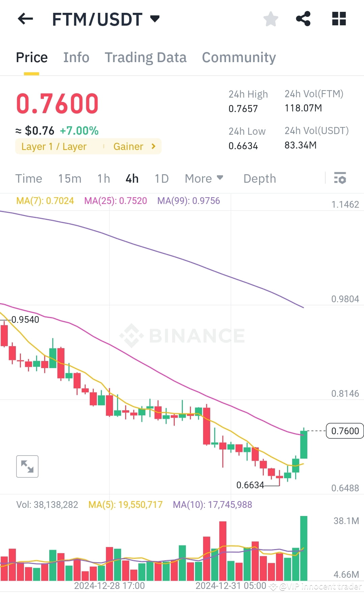Image resolution: width=364 pixels, height=594 pixels.
Task: Expand the More timeframes dropdown
Action: (203, 178)
